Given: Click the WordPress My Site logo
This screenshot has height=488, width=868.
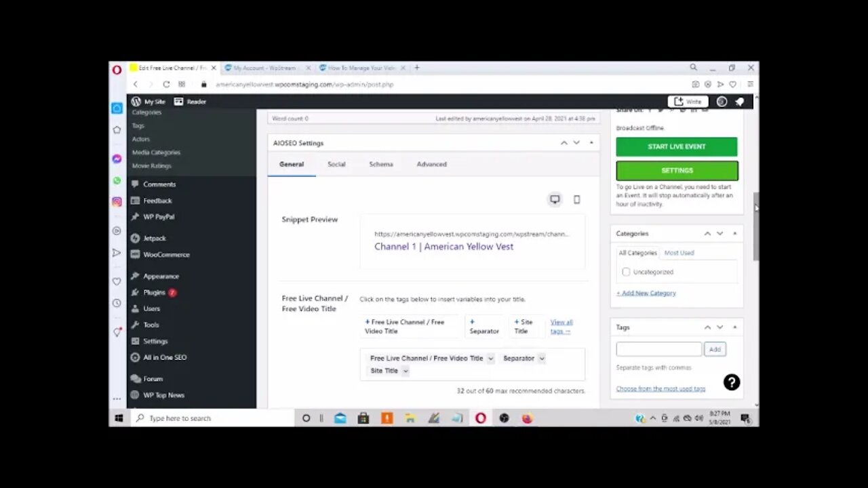Looking at the screenshot, I should 136,102.
